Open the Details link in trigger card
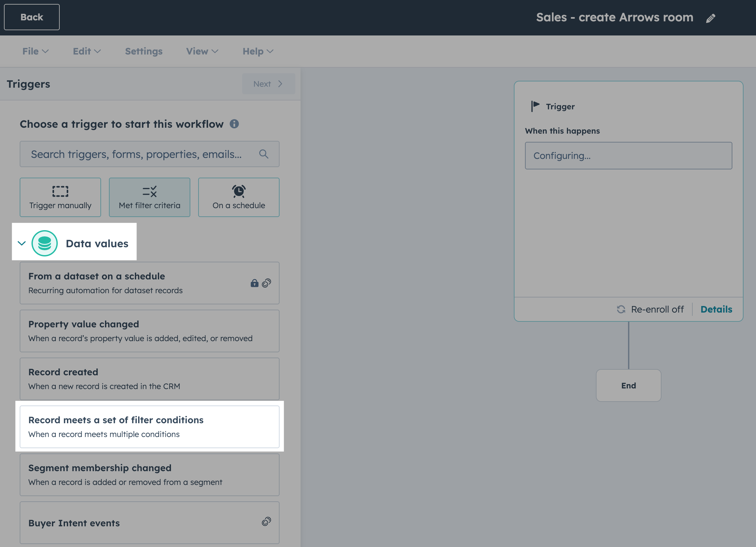The height and width of the screenshot is (547, 756). tap(716, 310)
